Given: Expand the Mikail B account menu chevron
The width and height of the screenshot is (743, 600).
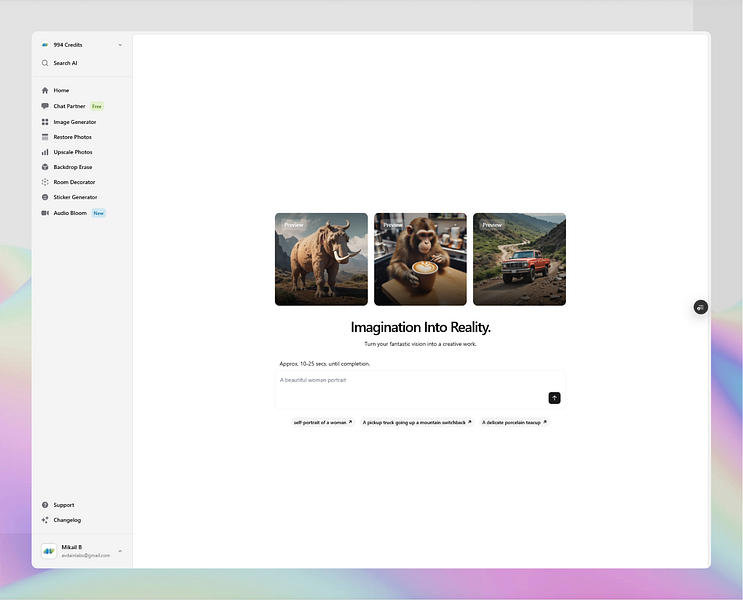Looking at the screenshot, I should pos(120,551).
